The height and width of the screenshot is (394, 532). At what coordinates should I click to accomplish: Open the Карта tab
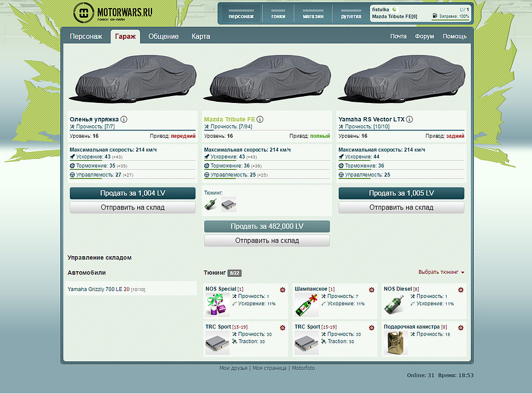(x=201, y=36)
